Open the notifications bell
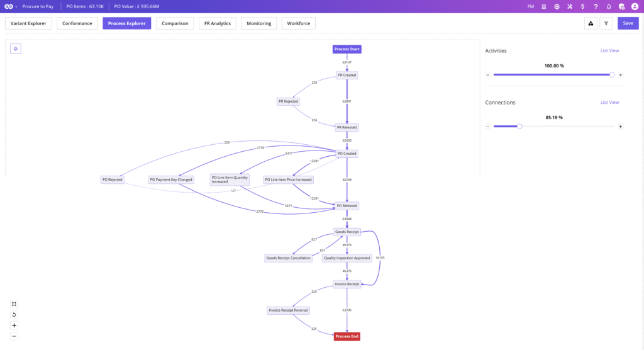 (608, 6)
